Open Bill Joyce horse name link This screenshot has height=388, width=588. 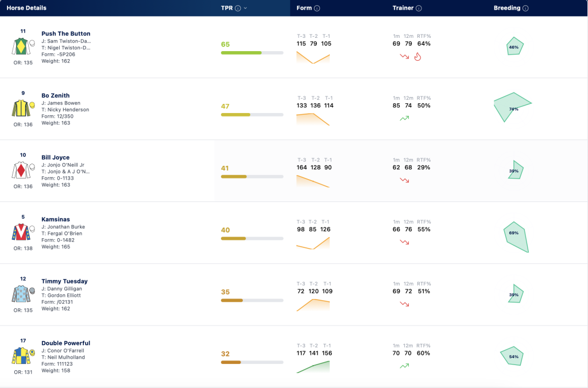point(56,157)
